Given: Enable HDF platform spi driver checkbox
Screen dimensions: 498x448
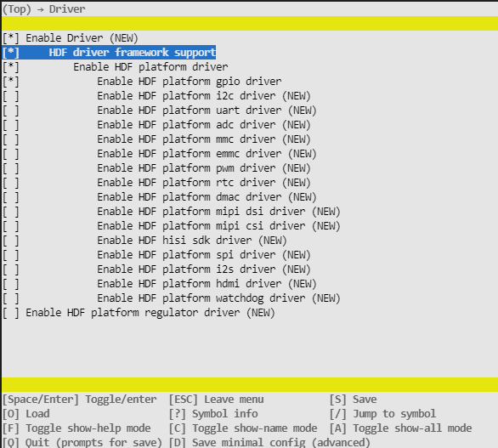Looking at the screenshot, I should pyautogui.click(x=156, y=255).
